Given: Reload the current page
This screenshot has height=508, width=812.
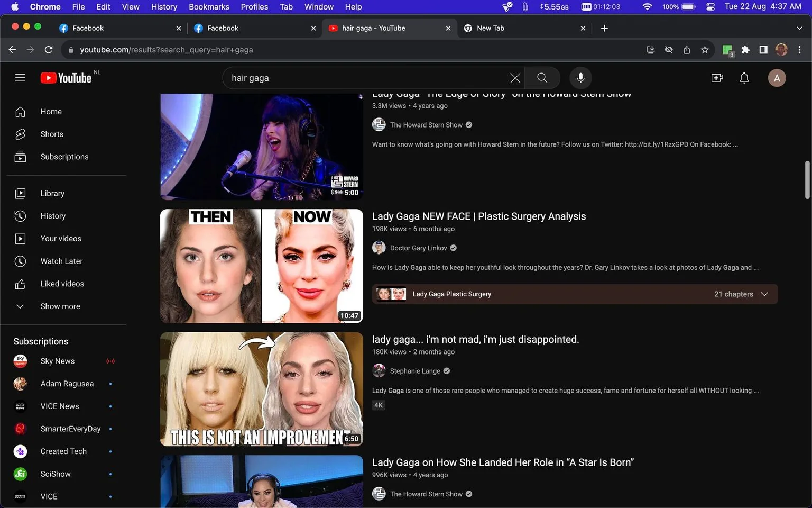Looking at the screenshot, I should click(49, 50).
